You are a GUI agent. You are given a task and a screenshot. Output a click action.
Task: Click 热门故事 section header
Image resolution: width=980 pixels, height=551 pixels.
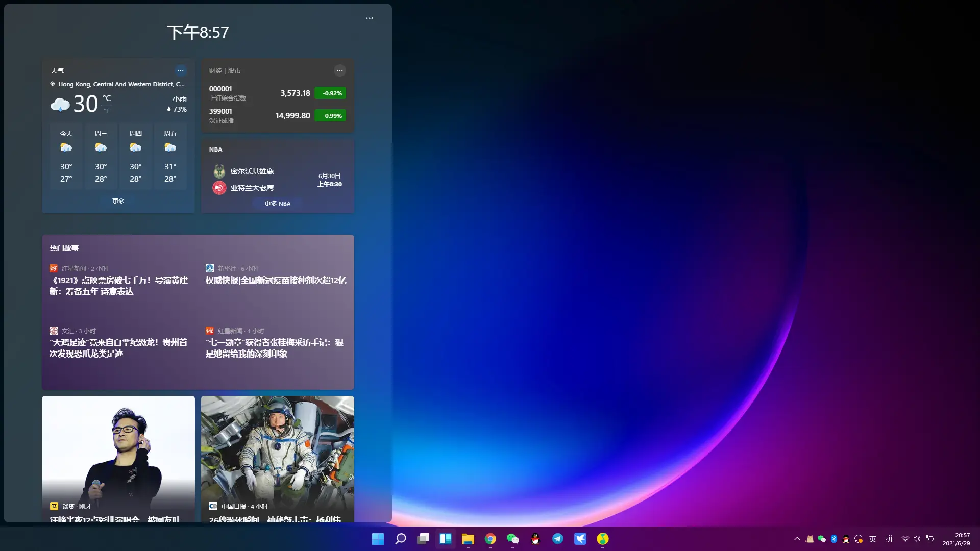pyautogui.click(x=64, y=248)
